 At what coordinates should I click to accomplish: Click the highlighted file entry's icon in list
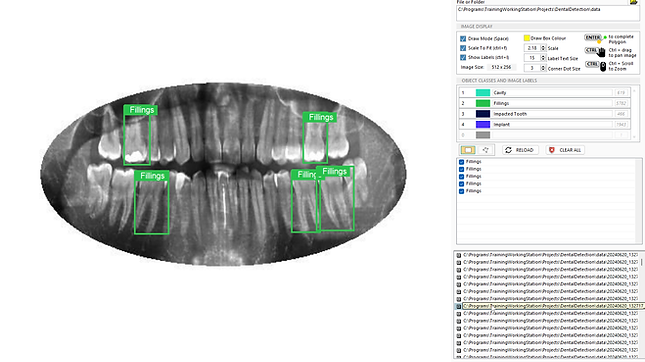click(x=459, y=306)
